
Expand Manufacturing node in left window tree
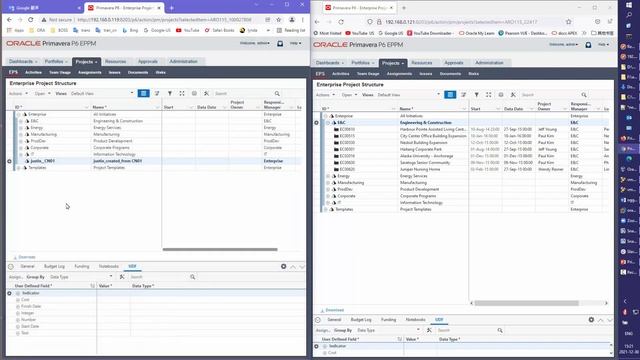(x=21, y=134)
